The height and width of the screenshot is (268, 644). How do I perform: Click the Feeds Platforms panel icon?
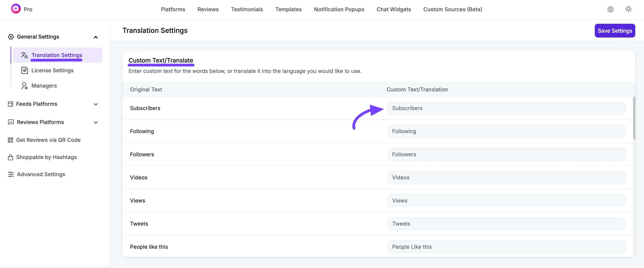(x=10, y=104)
